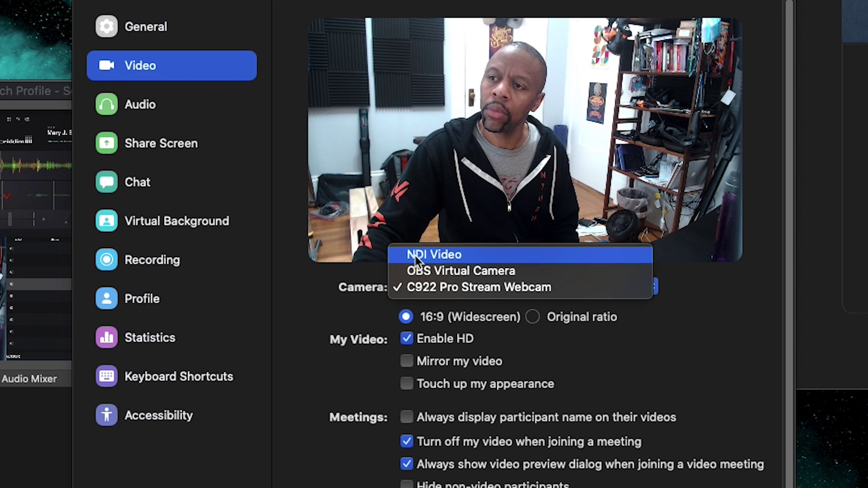The image size is (868, 488).
Task: Enable Mirror my video checkbox
Action: point(406,361)
